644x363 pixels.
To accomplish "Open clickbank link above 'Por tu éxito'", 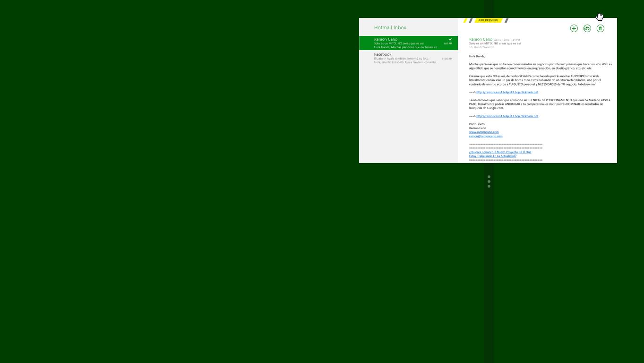I will pos(507,116).
